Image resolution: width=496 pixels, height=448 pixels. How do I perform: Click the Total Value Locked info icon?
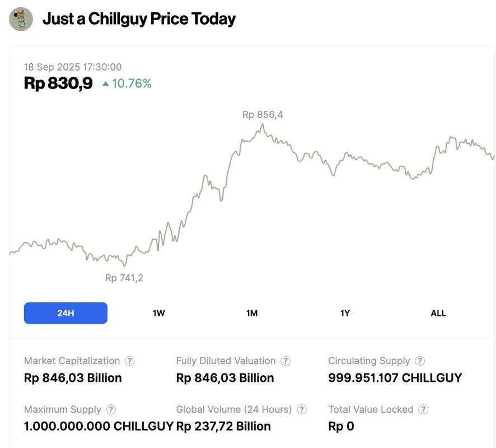pyautogui.click(x=423, y=410)
